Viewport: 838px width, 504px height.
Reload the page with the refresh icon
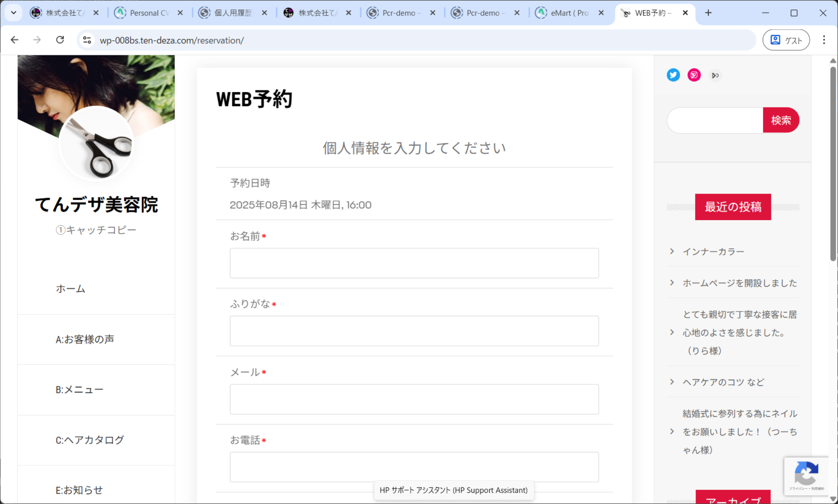click(60, 40)
